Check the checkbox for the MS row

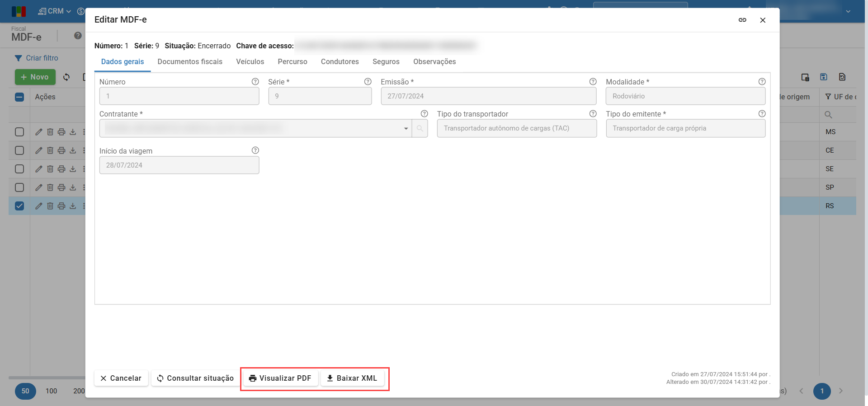point(19,132)
